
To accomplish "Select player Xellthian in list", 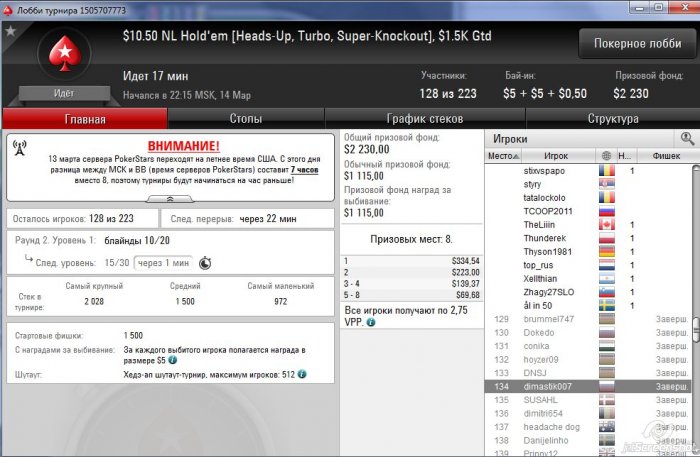I will tap(540, 278).
